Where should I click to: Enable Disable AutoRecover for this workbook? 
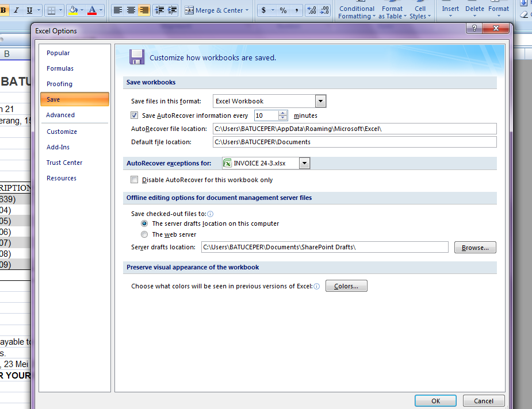tap(135, 180)
